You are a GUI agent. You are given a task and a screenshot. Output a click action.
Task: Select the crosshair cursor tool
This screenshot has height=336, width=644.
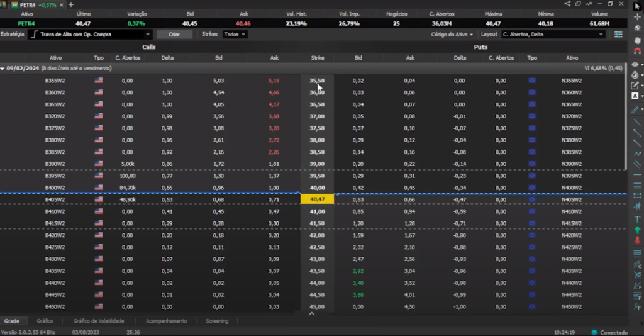click(x=637, y=16)
